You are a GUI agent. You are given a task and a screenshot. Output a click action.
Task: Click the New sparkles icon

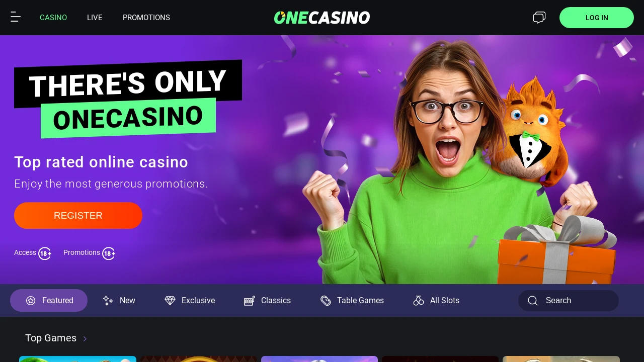point(108,301)
